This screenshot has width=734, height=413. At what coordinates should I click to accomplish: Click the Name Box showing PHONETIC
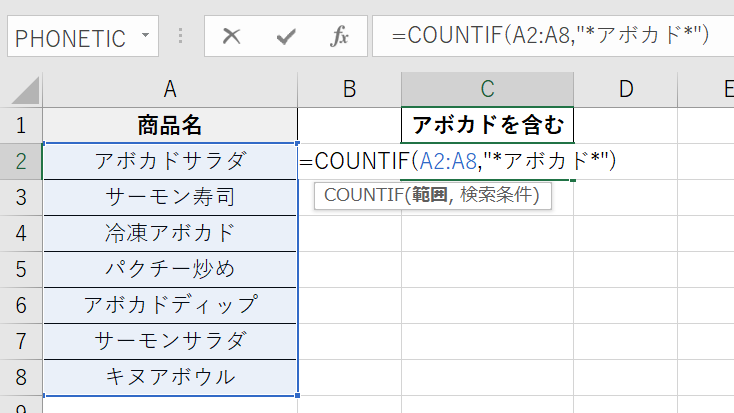70,38
